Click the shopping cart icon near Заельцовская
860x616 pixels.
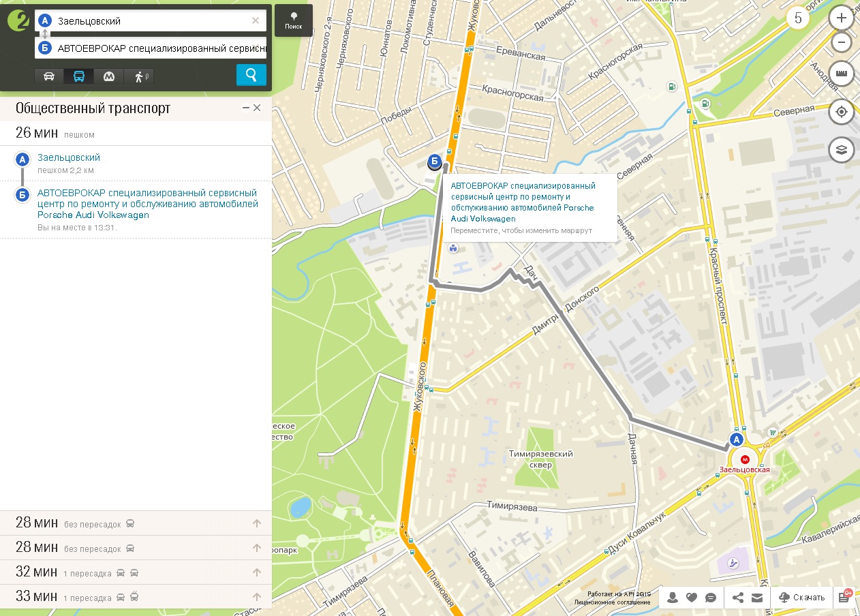(771, 432)
